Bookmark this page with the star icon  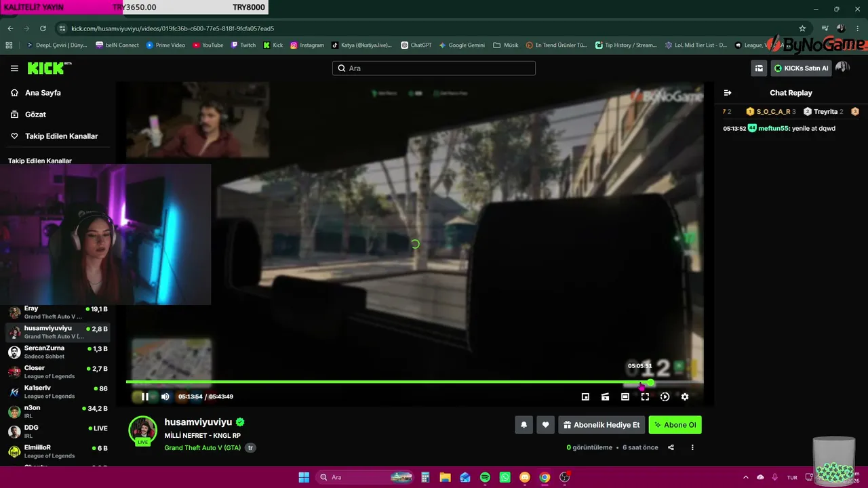point(802,28)
